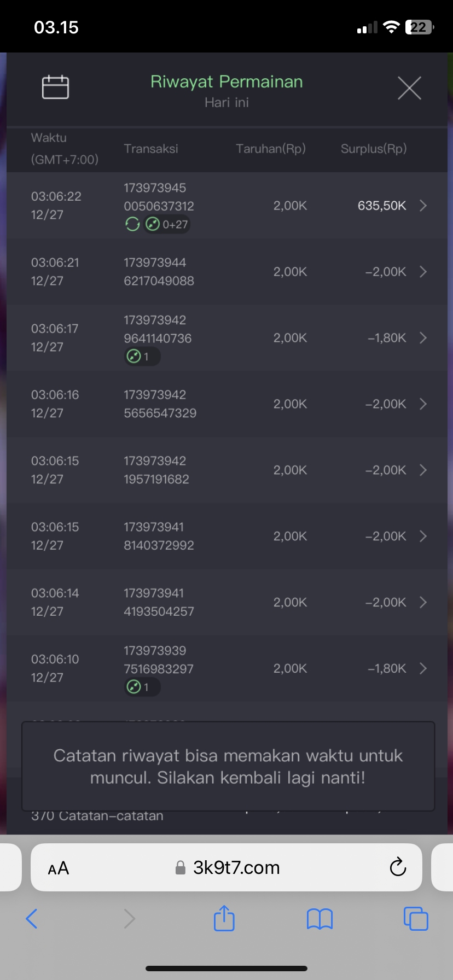Open Safari bookmarks
The width and height of the screenshot is (453, 980).
tap(320, 919)
